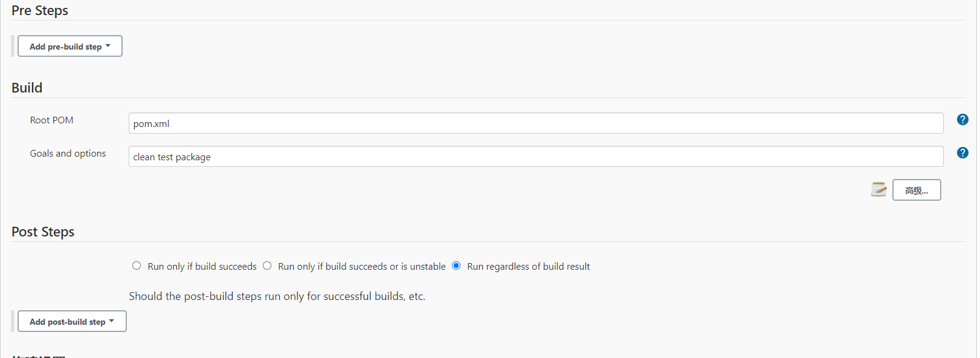Click the caret arrow on Add pre-build step
This screenshot has height=358, width=980.
pyautogui.click(x=108, y=46)
